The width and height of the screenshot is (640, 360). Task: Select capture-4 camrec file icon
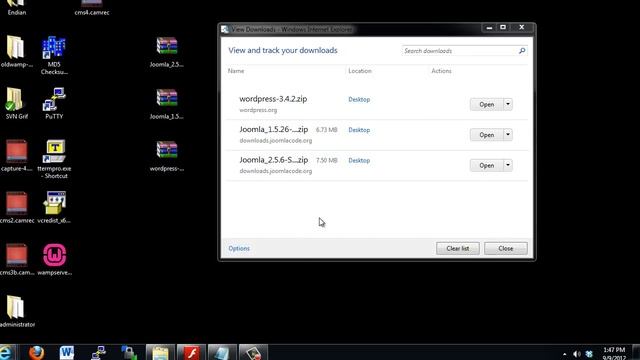point(16,156)
